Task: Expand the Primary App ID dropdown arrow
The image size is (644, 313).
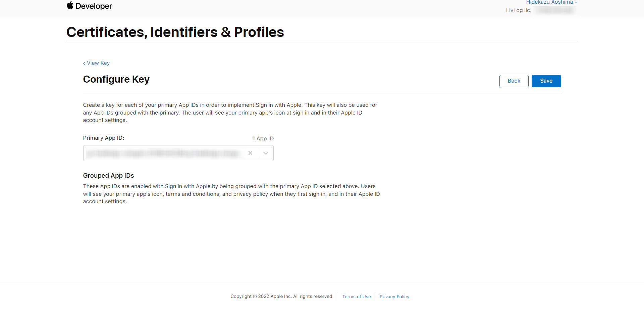Action: 266,153
